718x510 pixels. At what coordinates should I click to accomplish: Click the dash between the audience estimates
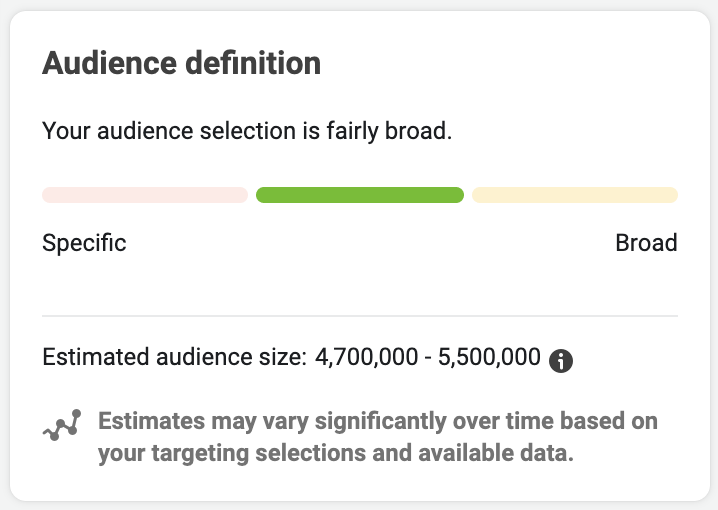pos(428,358)
